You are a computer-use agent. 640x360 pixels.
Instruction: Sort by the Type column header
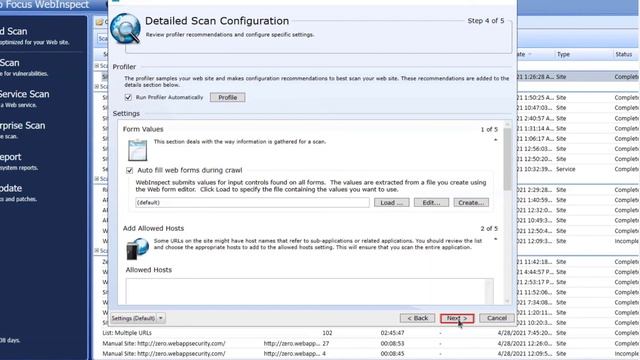coord(563,54)
